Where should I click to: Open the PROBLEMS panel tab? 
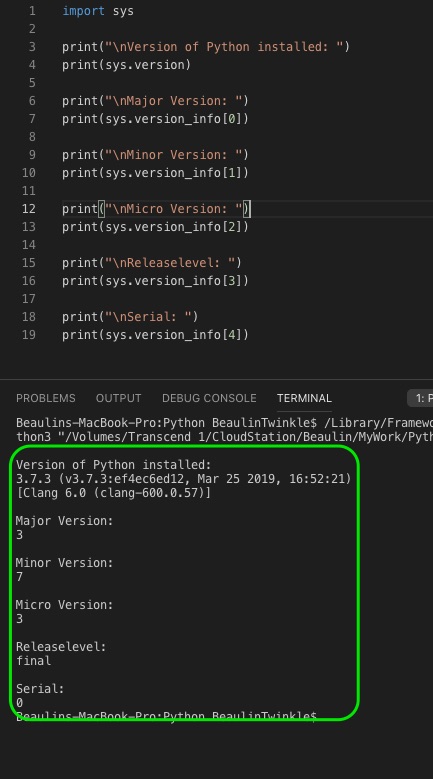(46, 398)
